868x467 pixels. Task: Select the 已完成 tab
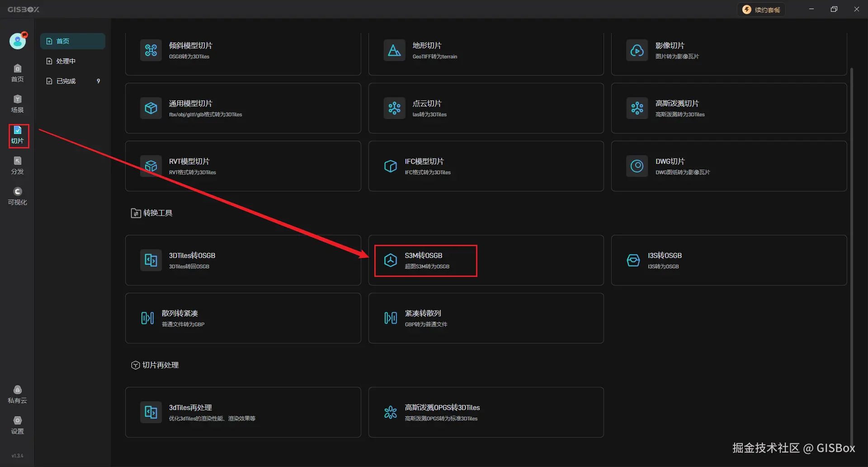coord(73,81)
